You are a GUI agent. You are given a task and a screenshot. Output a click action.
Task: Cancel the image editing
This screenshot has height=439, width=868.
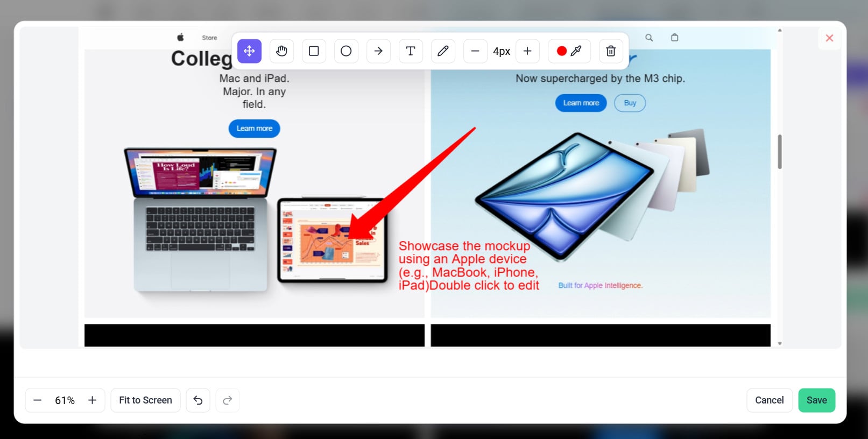(x=769, y=400)
